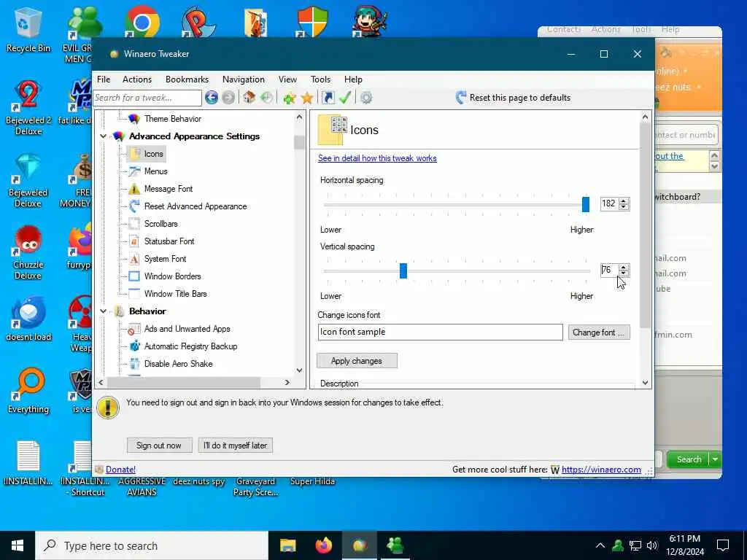Click the Vertical spacing slider handle
Image resolution: width=747 pixels, height=560 pixels.
[403, 271]
